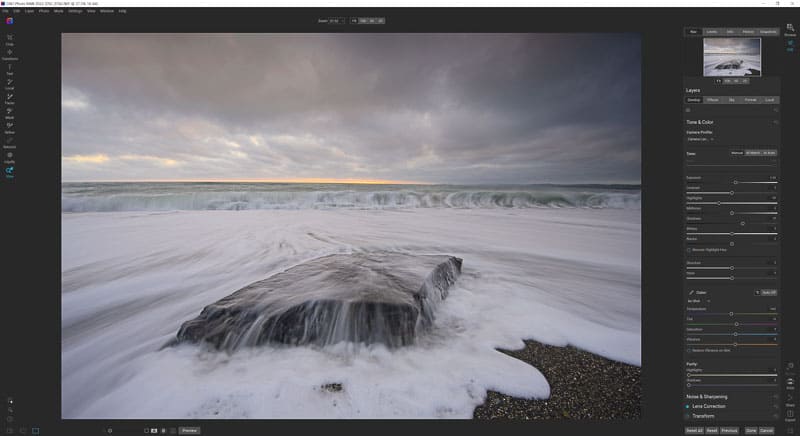Select the Transform tool

[x=10, y=54]
